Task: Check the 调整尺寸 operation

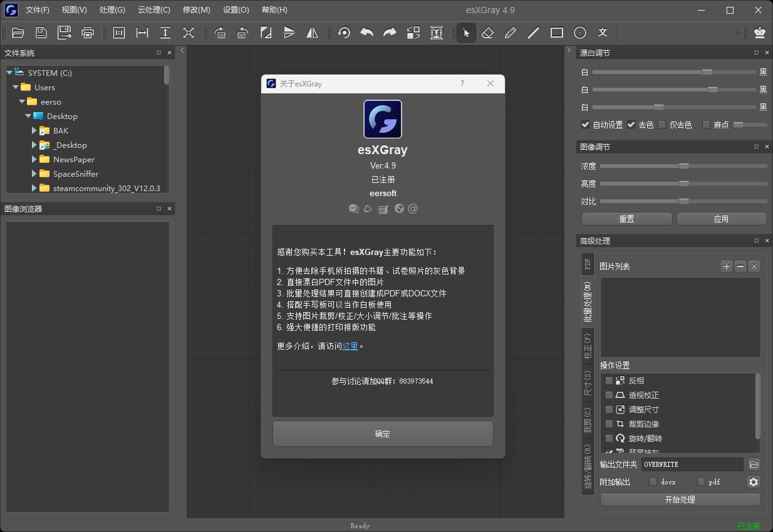Action: (x=610, y=410)
